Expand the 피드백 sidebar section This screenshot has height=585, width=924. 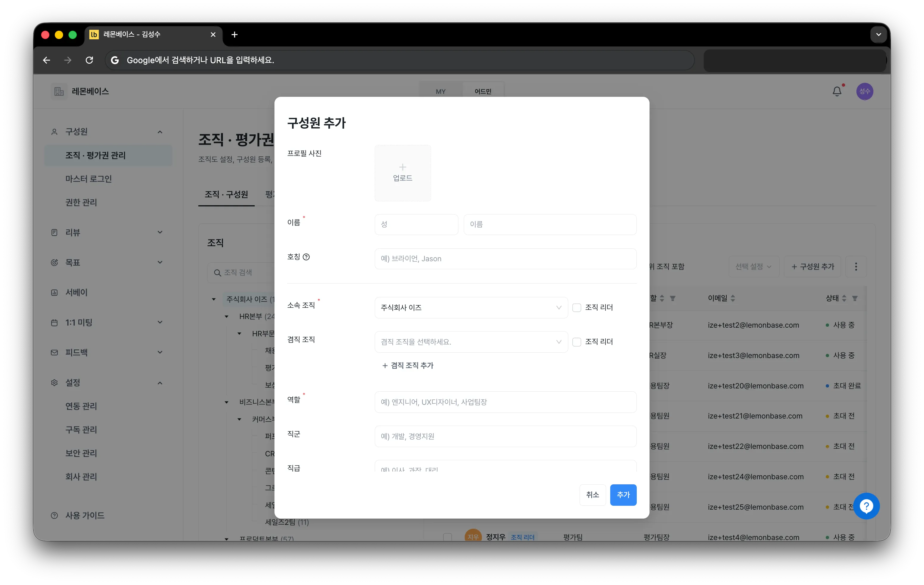(x=160, y=352)
